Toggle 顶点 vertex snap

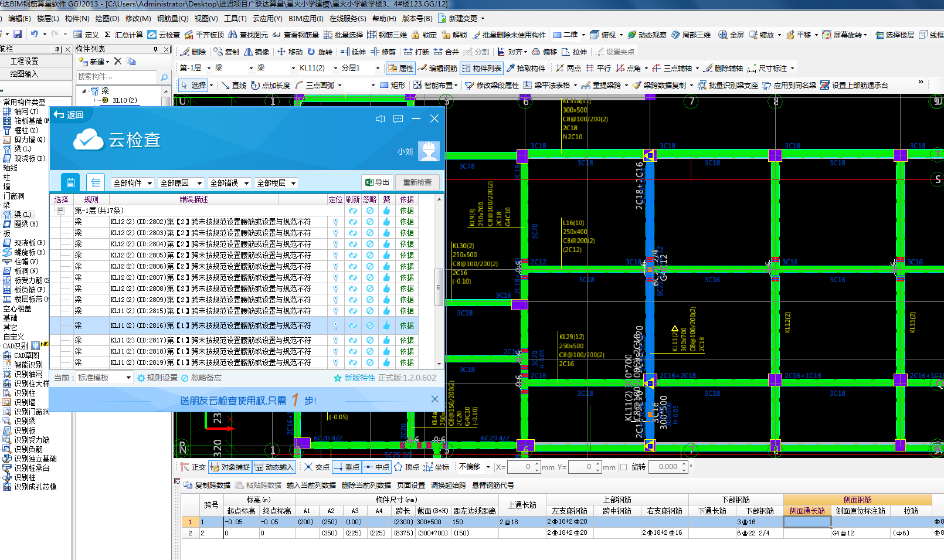click(406, 467)
